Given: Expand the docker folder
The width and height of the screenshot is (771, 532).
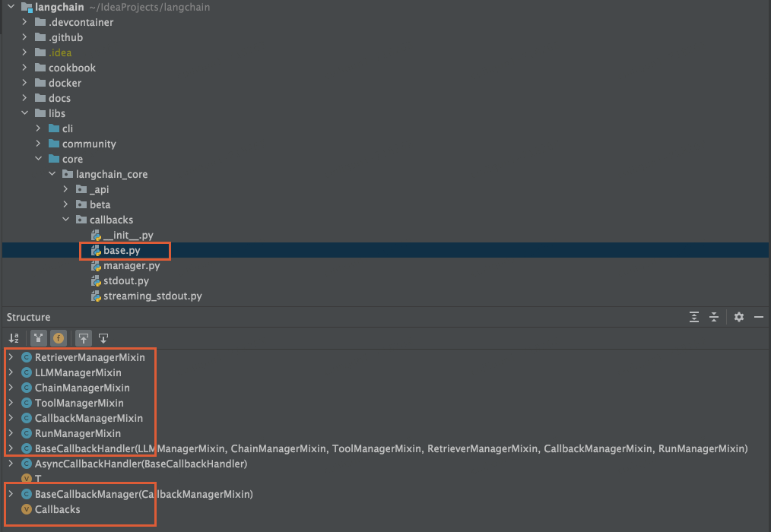Looking at the screenshot, I should 24,83.
